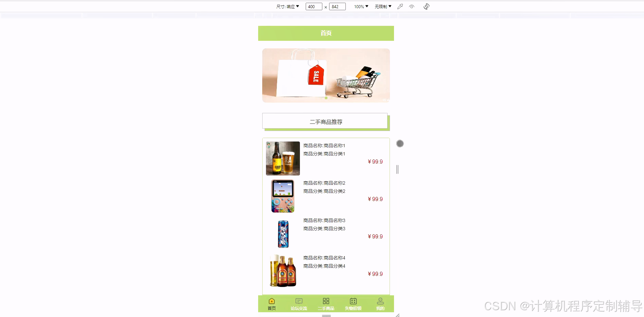Click the gray circular button beside the product list
The height and width of the screenshot is (317, 644).
[400, 144]
